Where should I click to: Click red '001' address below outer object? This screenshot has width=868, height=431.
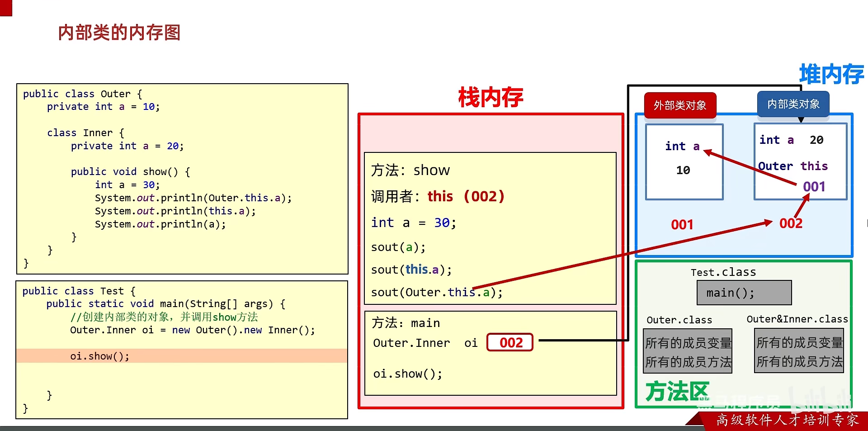click(x=682, y=225)
